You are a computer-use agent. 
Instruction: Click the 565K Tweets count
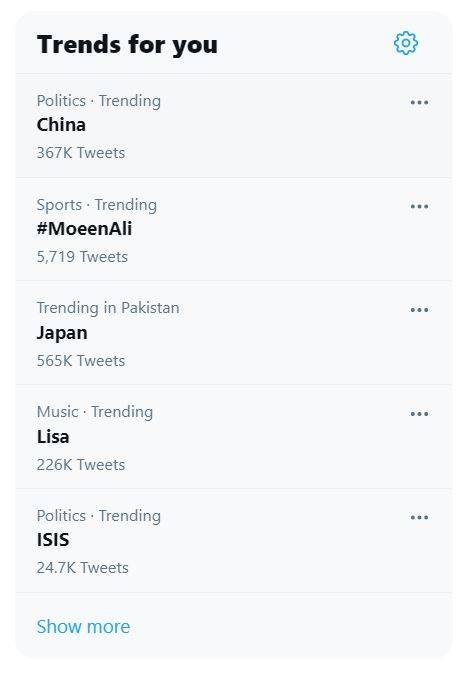[x=81, y=361]
